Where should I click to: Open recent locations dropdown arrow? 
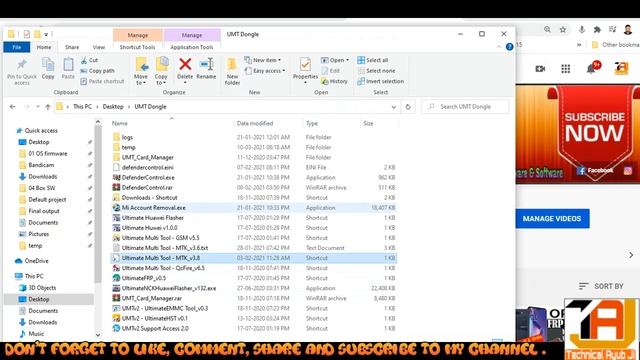pyautogui.click(x=38, y=107)
